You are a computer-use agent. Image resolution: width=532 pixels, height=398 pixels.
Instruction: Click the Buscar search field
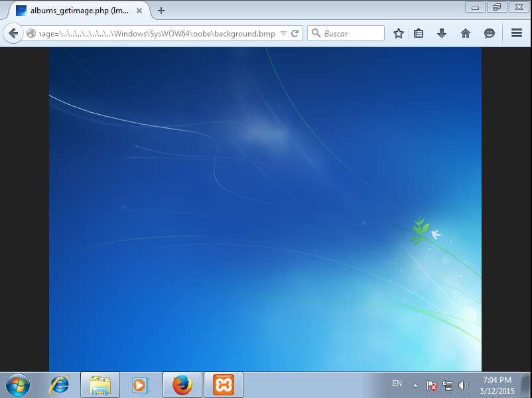click(346, 33)
